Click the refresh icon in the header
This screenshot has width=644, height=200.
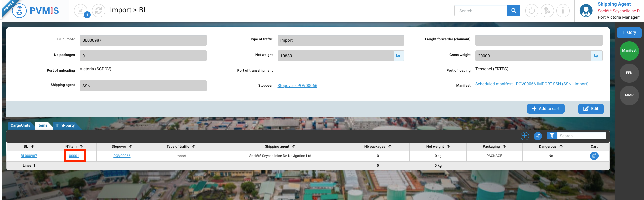98,11
